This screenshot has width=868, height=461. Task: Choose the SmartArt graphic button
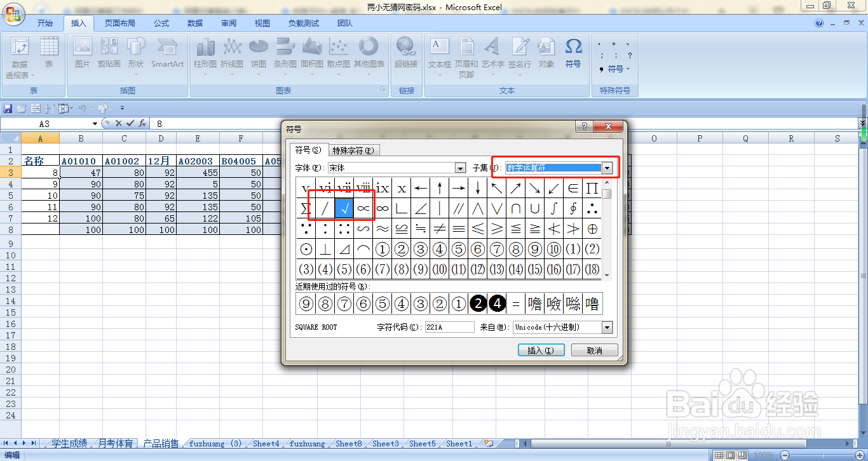point(167,53)
